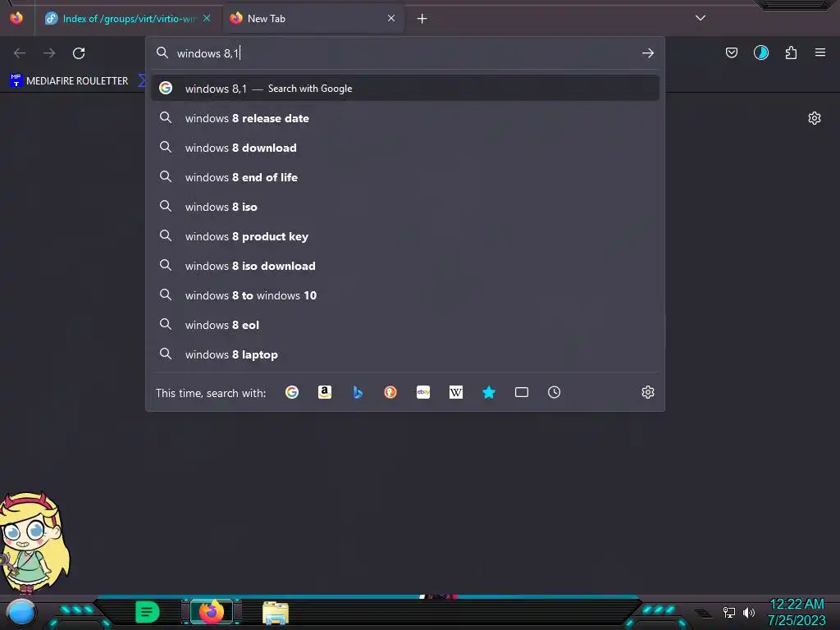
Task: Search bookmarks with star icon
Action: (x=489, y=392)
